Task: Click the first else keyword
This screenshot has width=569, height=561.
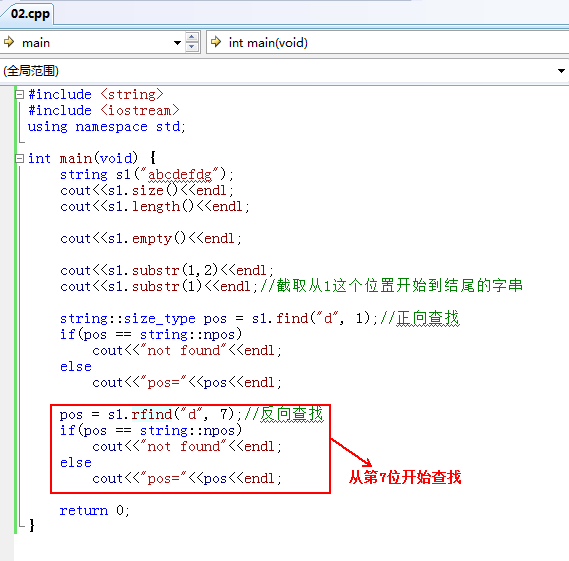Action: click(76, 367)
